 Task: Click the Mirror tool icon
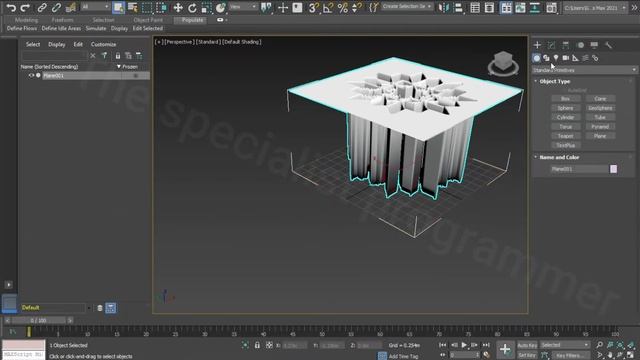point(444,7)
